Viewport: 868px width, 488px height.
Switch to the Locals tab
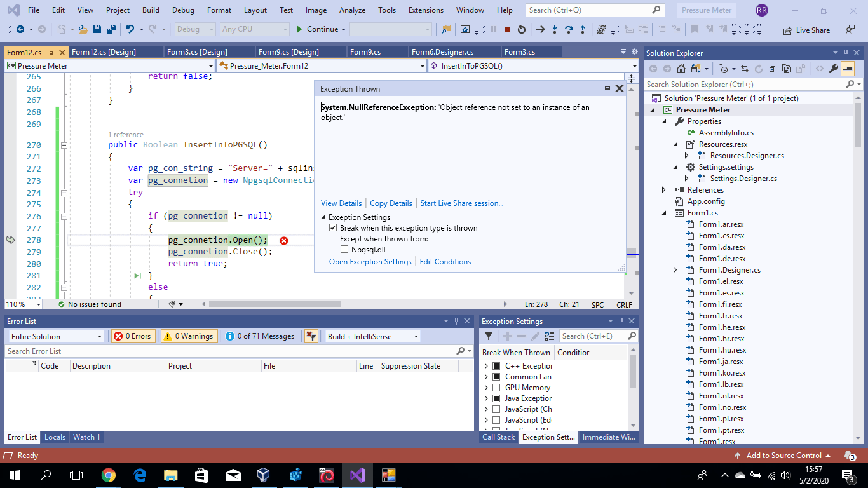(55, 437)
